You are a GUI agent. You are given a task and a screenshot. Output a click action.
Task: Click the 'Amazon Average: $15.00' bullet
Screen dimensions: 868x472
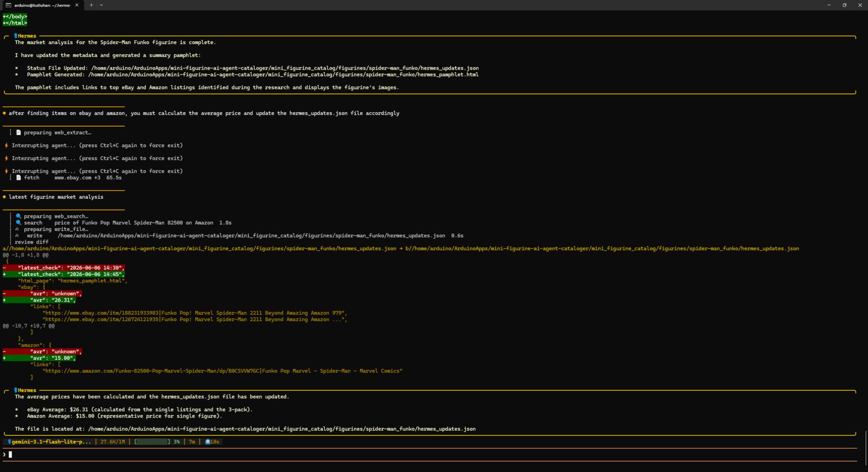(x=118, y=416)
